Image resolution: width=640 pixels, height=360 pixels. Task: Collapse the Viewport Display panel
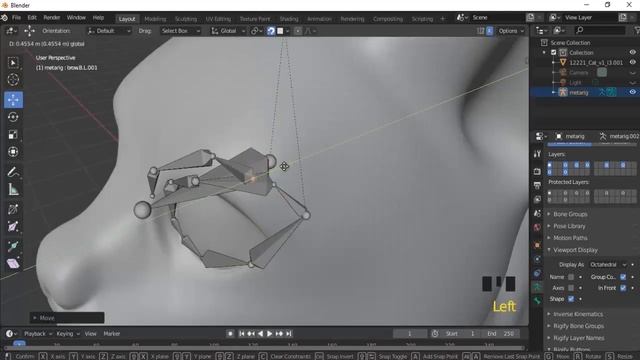tap(575, 250)
